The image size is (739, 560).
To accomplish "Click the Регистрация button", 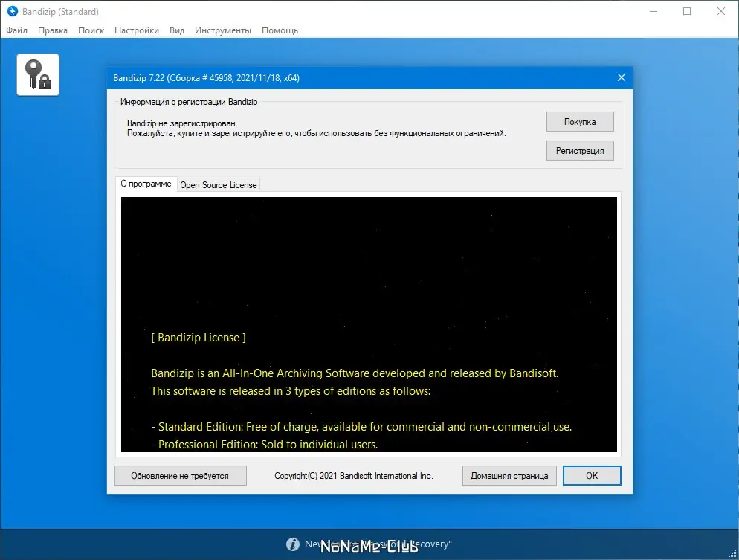I will [580, 151].
